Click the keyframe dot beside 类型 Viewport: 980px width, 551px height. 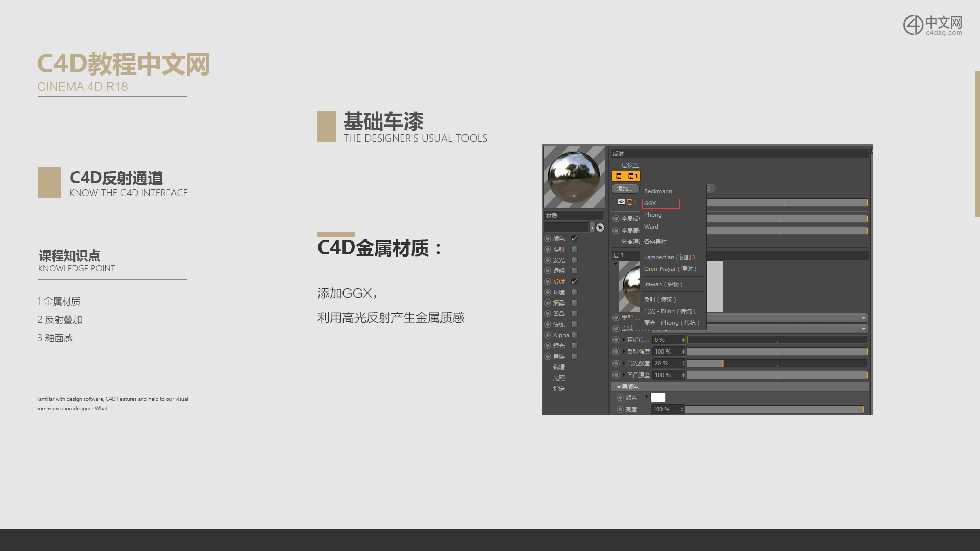pyautogui.click(x=616, y=318)
